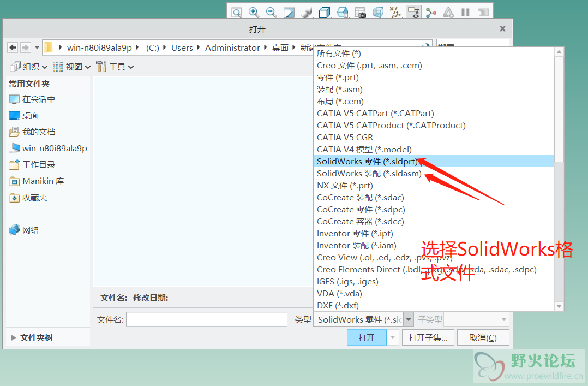This screenshot has width=588, height=386.
Task: Choose CoCreate 容器 (*.sdcc) type
Action: 434,222
